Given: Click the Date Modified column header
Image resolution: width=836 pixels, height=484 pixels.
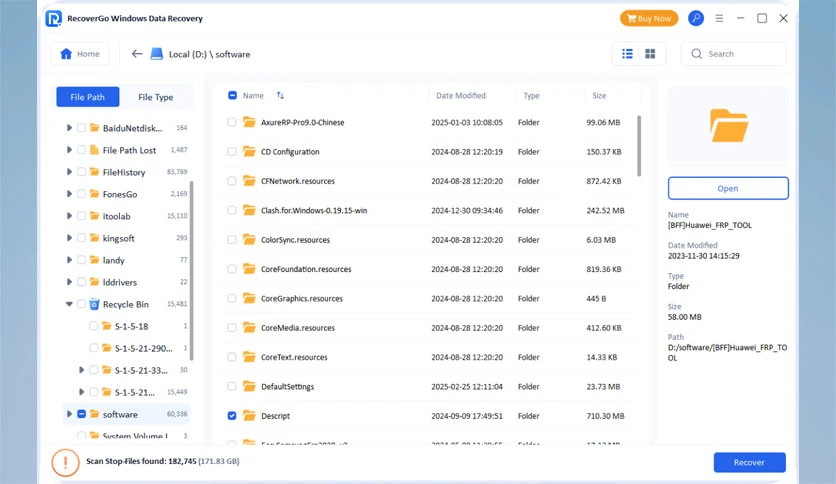Looking at the screenshot, I should [x=461, y=95].
